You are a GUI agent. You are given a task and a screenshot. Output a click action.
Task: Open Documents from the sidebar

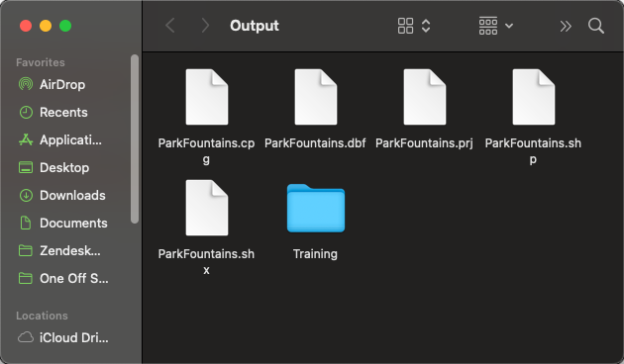[63, 223]
